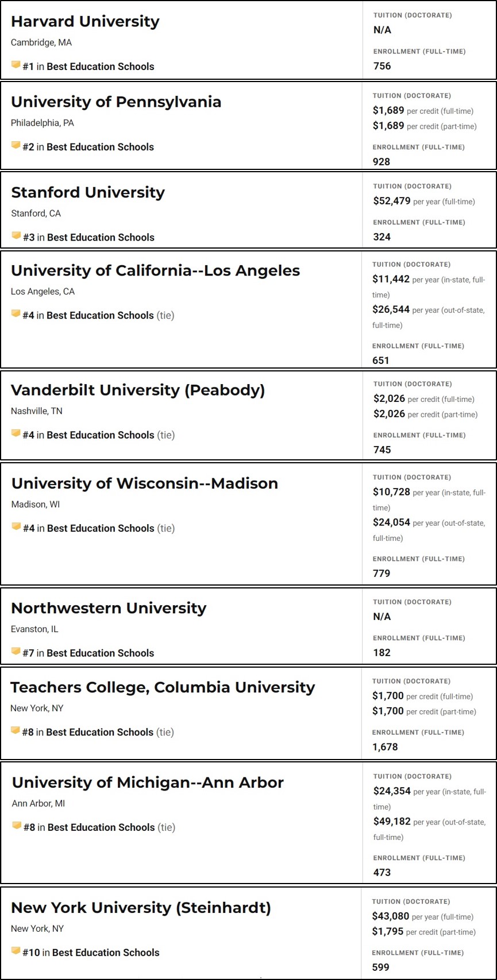This screenshot has width=497, height=980.
Task: Click Vanderbilt's ranking badge icon
Action: (16, 433)
